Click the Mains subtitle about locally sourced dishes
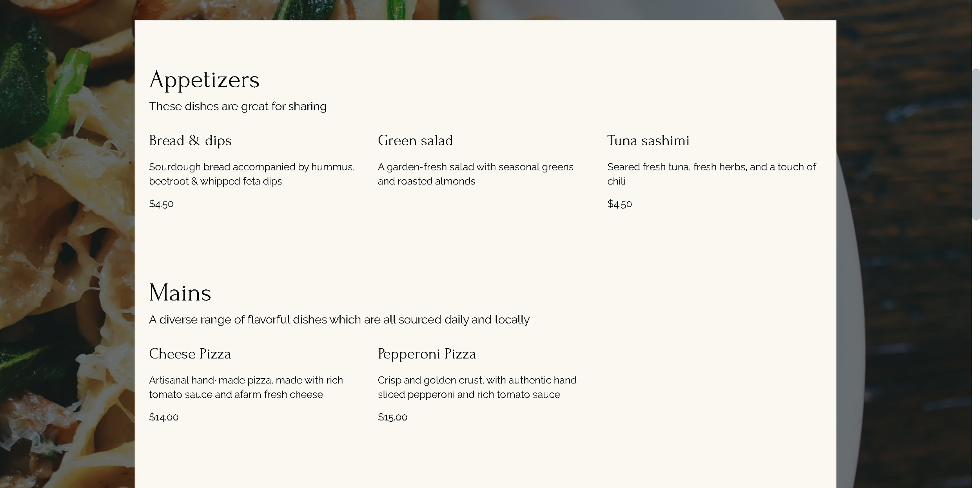 pyautogui.click(x=339, y=320)
